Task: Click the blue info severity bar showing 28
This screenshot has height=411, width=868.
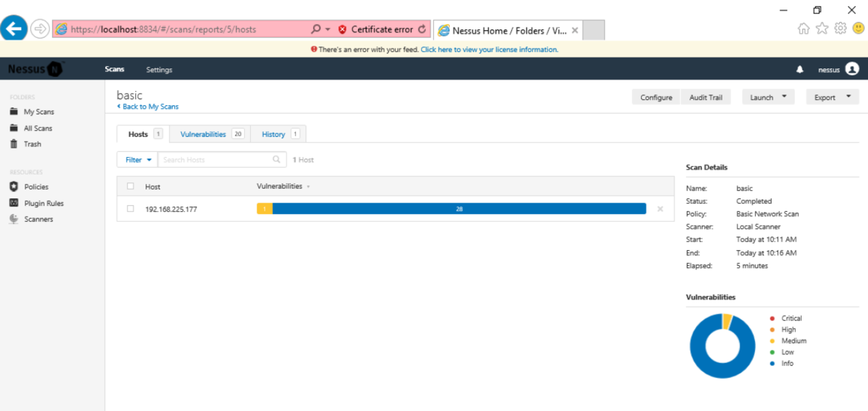Action: click(459, 209)
